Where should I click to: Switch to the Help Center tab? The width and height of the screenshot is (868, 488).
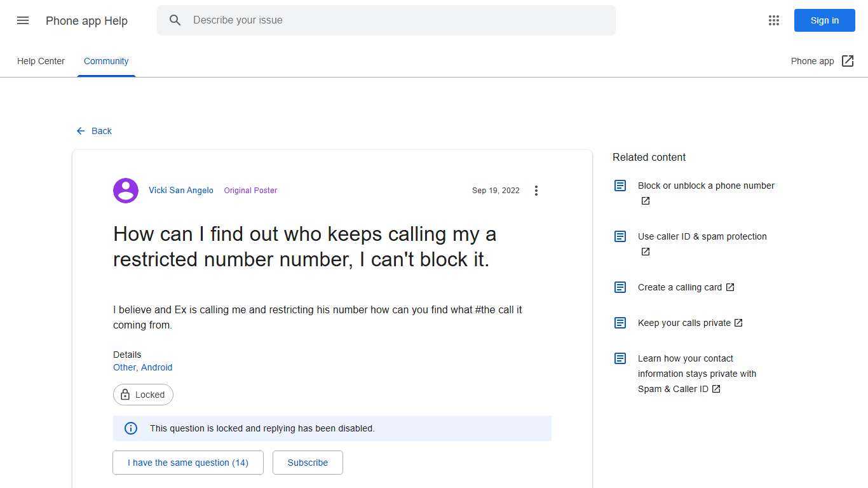click(x=41, y=61)
